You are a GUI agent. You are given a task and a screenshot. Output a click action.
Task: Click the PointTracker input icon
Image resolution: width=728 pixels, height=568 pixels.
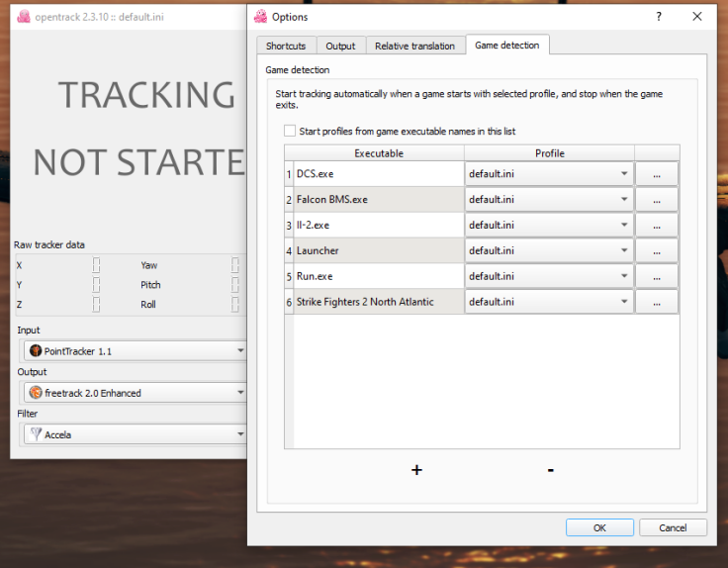(x=36, y=350)
